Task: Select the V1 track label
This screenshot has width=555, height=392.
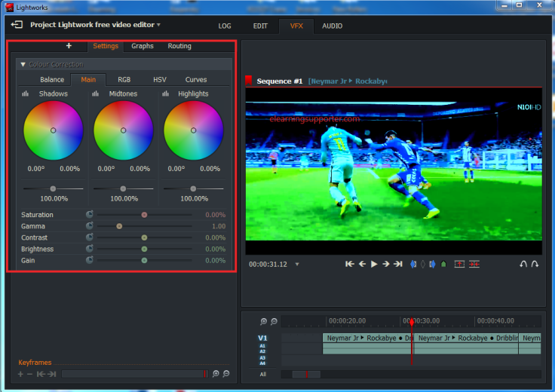Action: click(x=262, y=338)
